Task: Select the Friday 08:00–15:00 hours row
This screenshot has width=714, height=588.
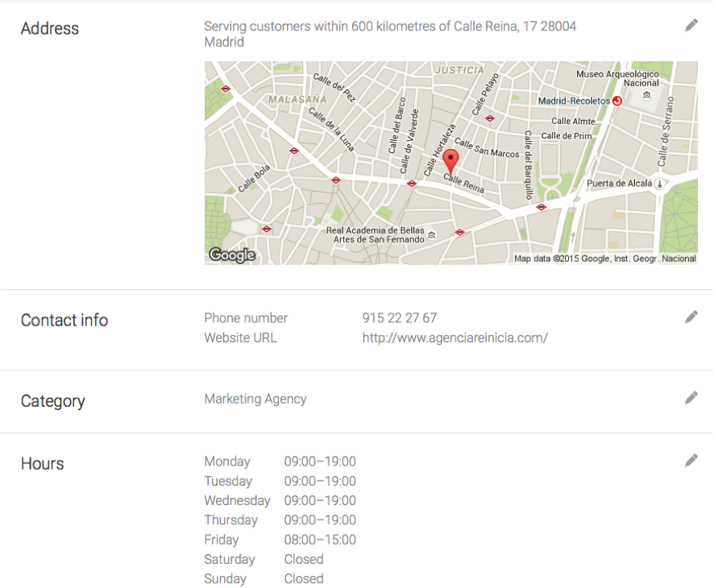Action: click(x=280, y=540)
